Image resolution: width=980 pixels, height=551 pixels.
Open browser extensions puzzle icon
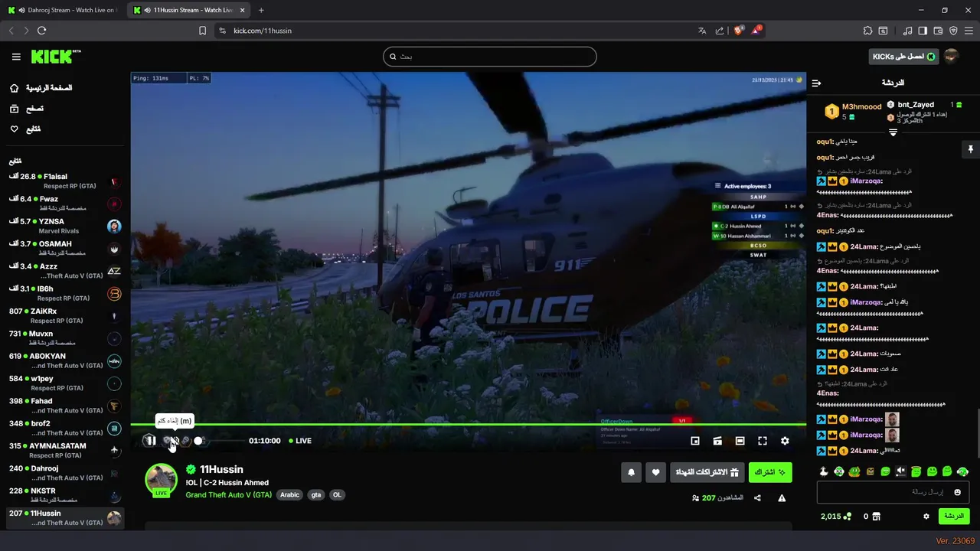tap(867, 31)
